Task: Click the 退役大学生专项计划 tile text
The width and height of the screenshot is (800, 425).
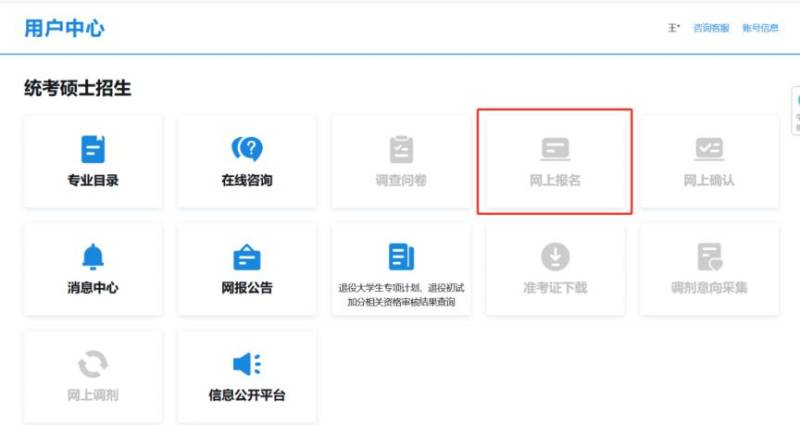Action: (401, 294)
